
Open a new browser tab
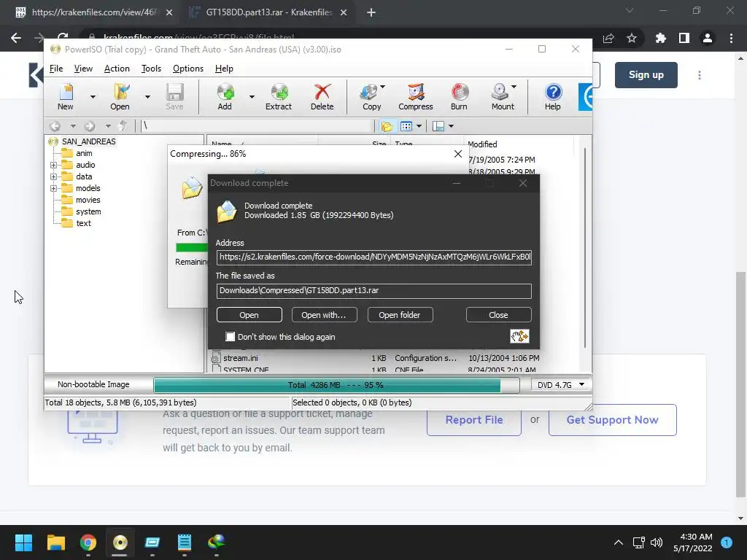pyautogui.click(x=371, y=12)
